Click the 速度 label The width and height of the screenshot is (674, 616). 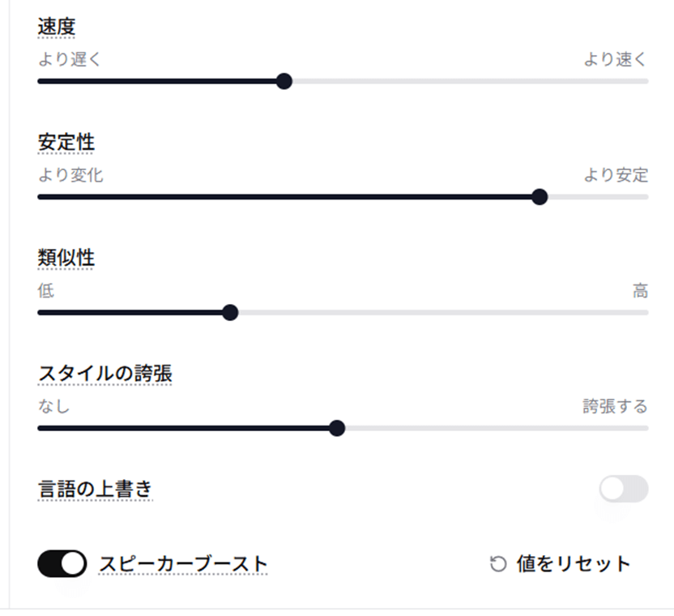[x=56, y=27]
